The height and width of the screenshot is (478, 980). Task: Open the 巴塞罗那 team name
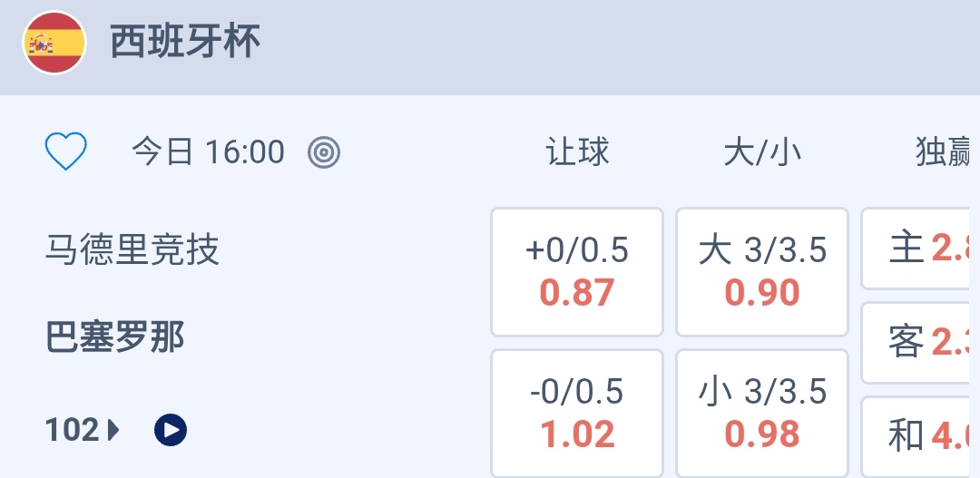115,338
